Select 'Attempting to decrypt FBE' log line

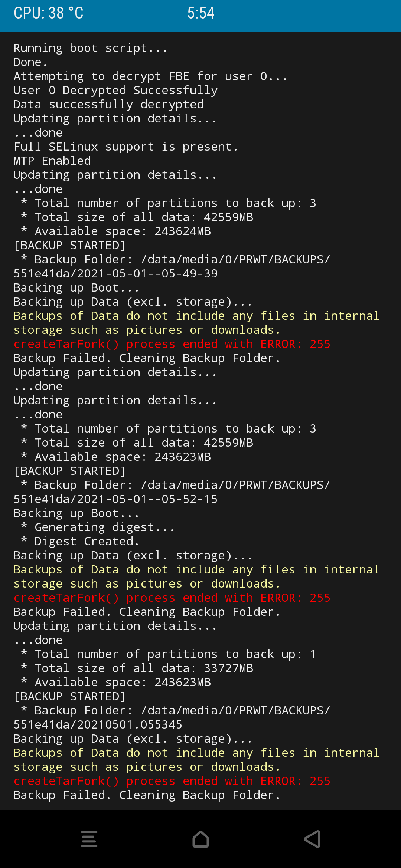coord(150,76)
